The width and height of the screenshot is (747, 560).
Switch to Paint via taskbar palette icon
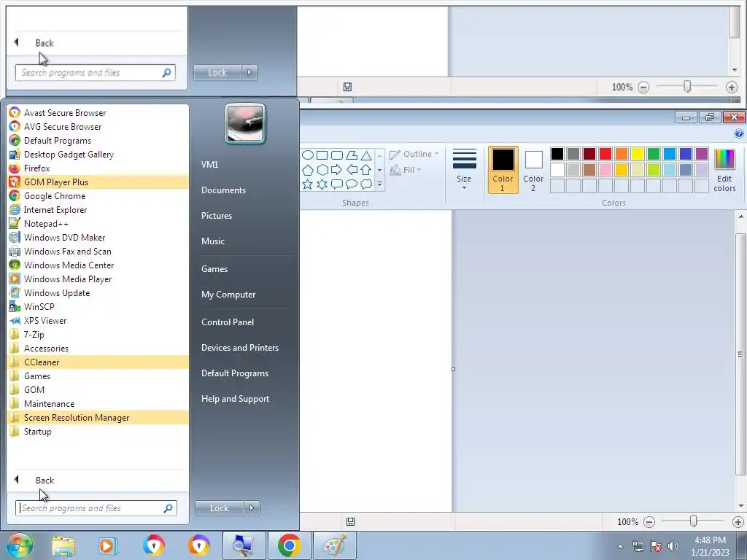click(x=334, y=545)
